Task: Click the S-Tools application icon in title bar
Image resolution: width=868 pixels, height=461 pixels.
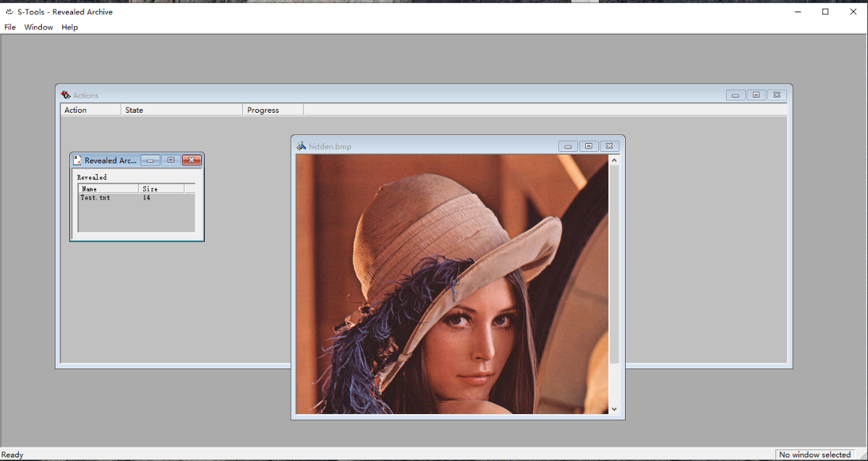Action: click(9, 12)
